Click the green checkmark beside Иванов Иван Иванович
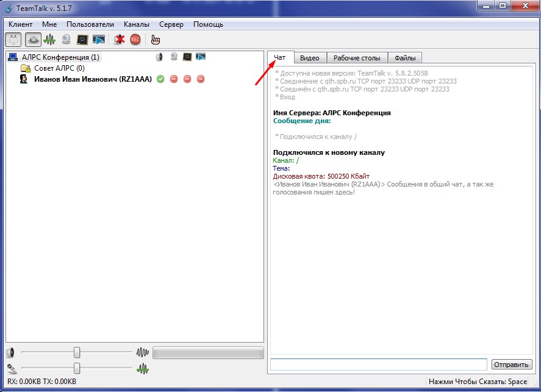541x392 pixels. 160,79
